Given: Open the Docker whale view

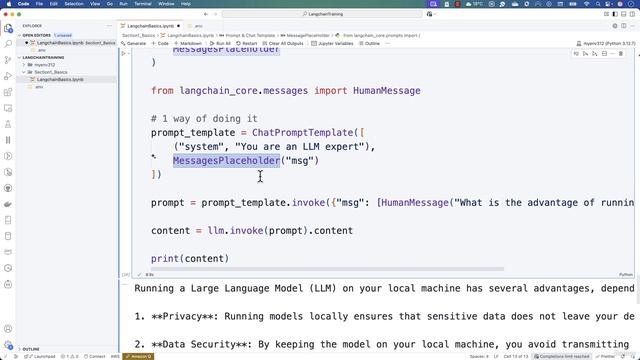Looking at the screenshot, I should pos(8,204).
